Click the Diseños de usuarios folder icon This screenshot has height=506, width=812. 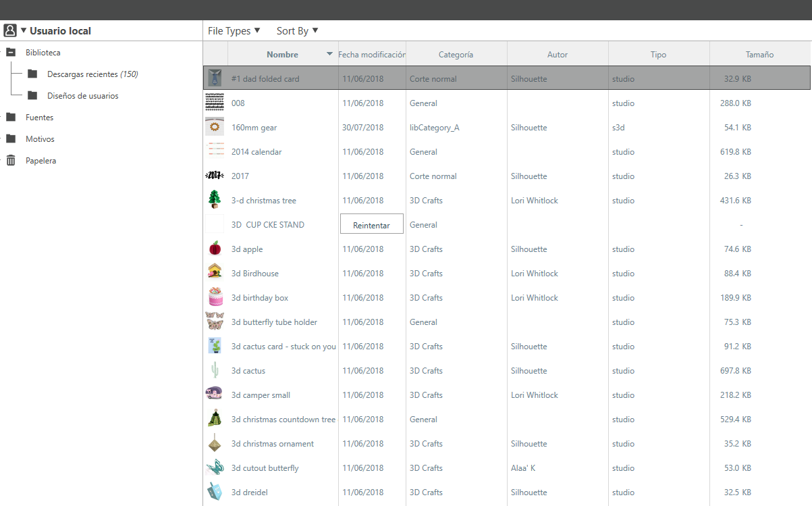pos(32,96)
